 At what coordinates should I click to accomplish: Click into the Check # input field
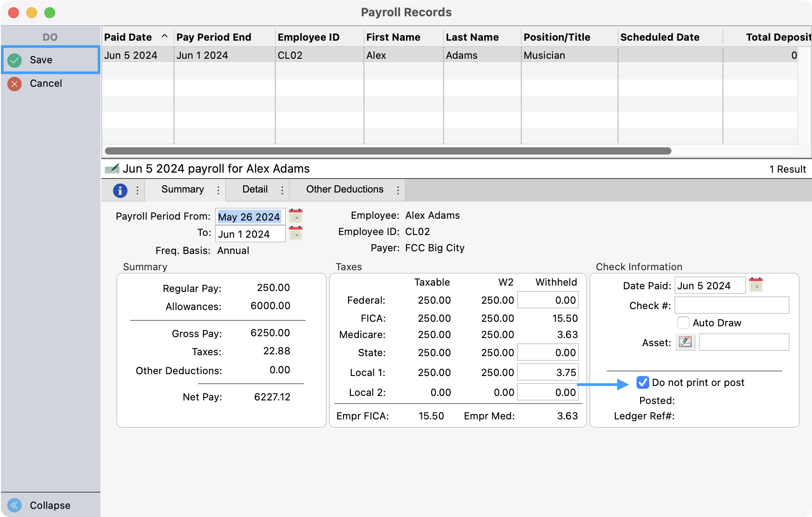coord(732,305)
